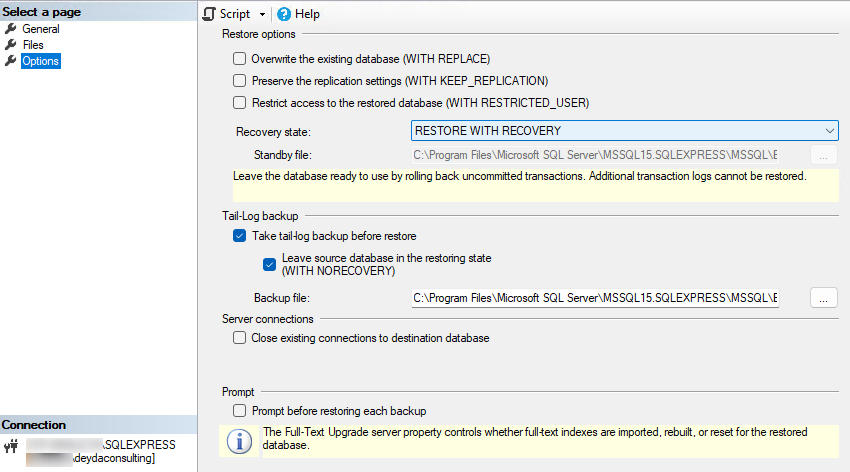Image resolution: width=850 pixels, height=472 pixels.
Task: Uncheck Take tail-log backup before restore
Action: [239, 236]
